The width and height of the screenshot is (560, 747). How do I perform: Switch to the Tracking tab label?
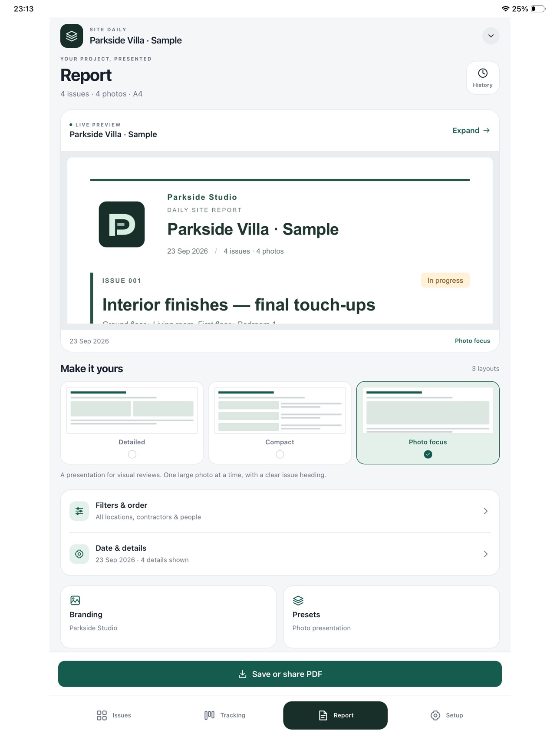tap(233, 715)
